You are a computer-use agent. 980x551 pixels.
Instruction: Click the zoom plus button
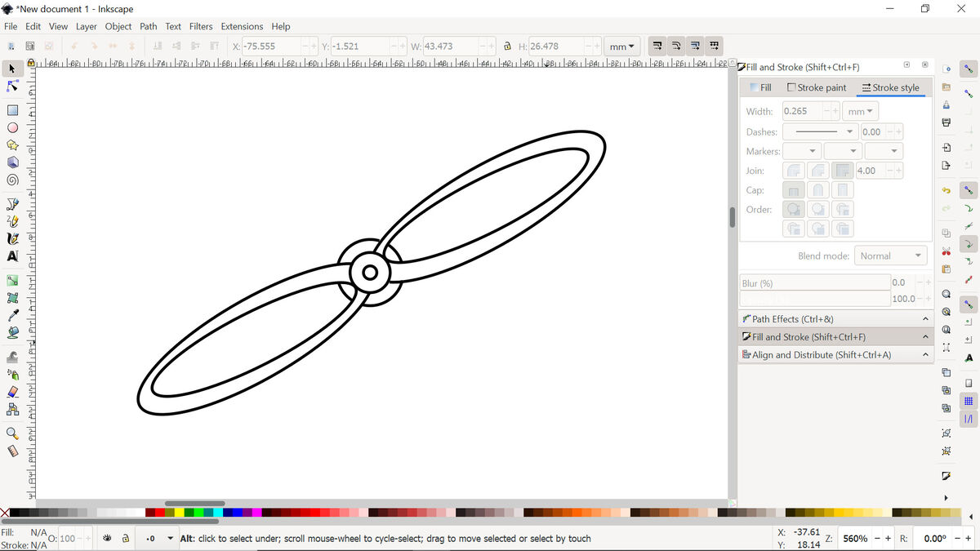pyautogui.click(x=888, y=539)
